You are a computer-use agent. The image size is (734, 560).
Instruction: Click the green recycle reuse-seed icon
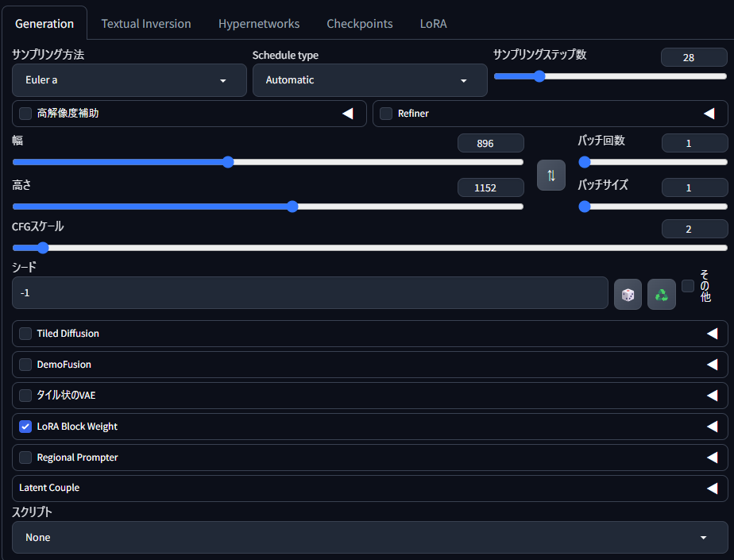661,294
